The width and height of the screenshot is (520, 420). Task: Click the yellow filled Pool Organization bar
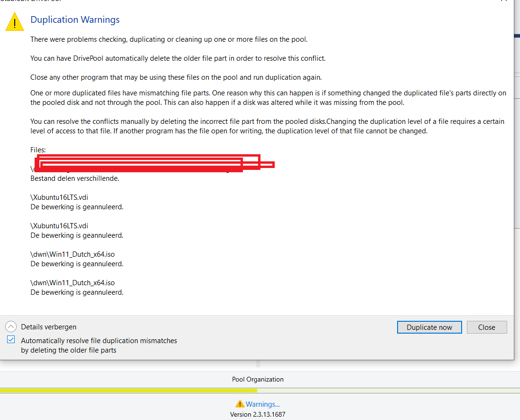[129, 391]
